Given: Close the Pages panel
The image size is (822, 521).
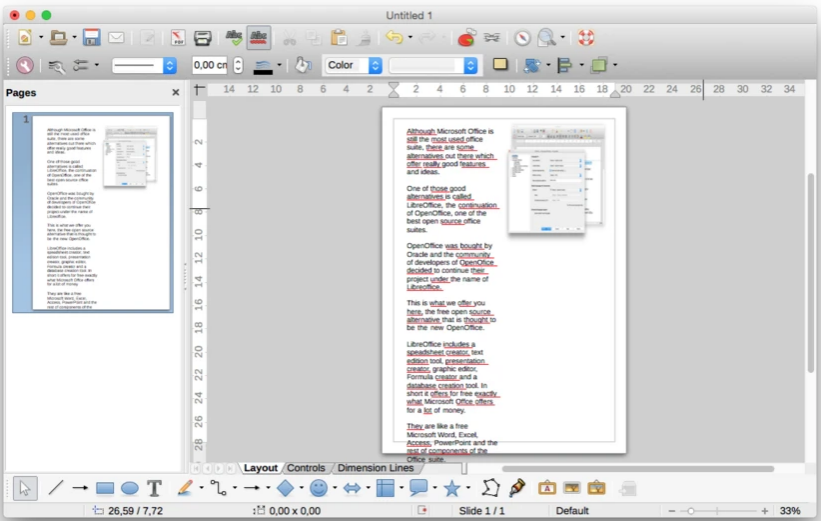Looking at the screenshot, I should click(176, 92).
